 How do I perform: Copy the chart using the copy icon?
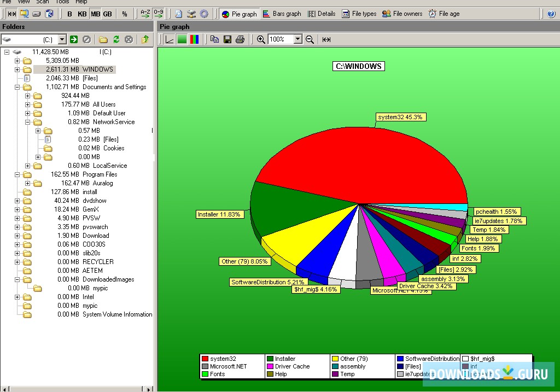pos(215,39)
